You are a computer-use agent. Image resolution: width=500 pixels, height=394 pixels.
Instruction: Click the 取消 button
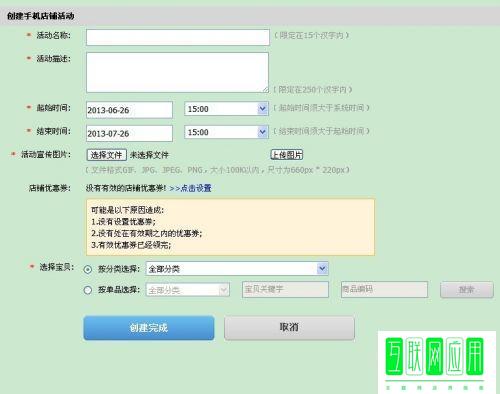(289, 328)
